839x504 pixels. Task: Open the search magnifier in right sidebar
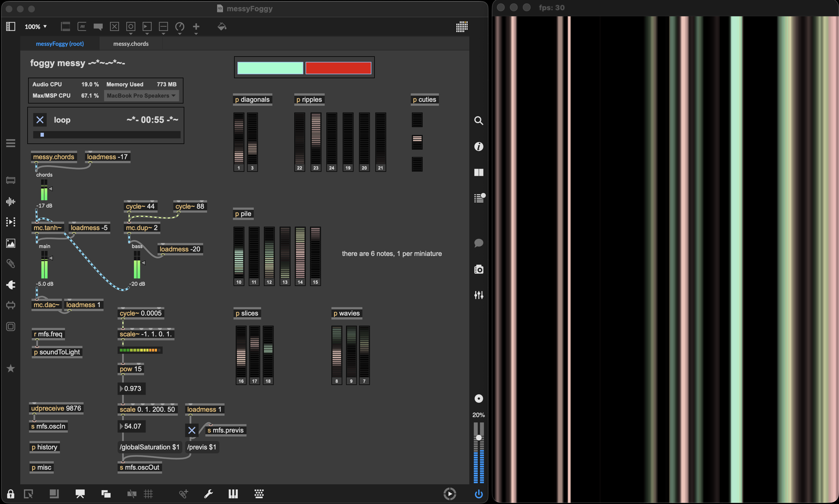click(x=479, y=121)
